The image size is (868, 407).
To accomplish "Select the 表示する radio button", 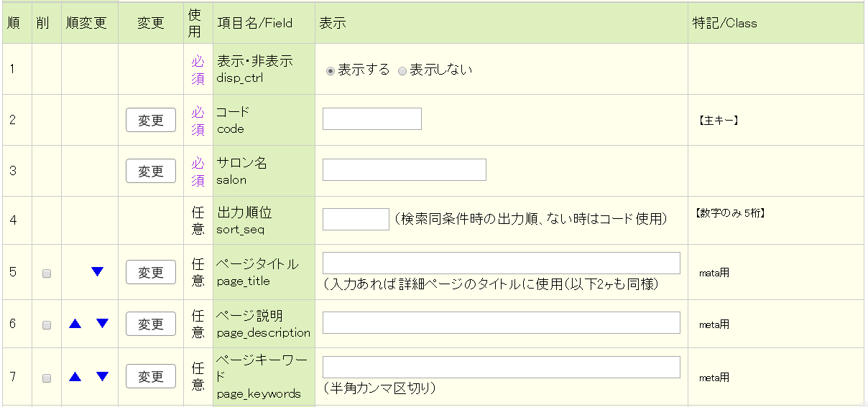I will point(331,71).
